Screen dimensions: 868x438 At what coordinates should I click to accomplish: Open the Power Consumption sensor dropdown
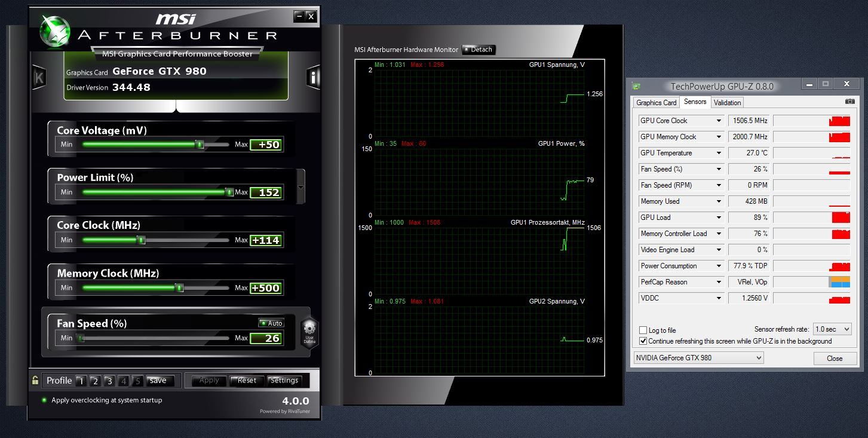[x=719, y=266]
